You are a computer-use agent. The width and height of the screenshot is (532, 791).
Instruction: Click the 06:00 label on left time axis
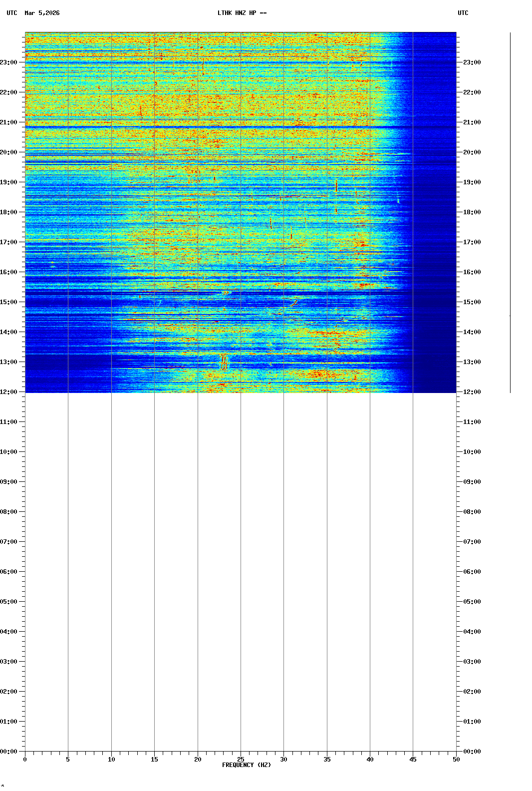point(9,572)
